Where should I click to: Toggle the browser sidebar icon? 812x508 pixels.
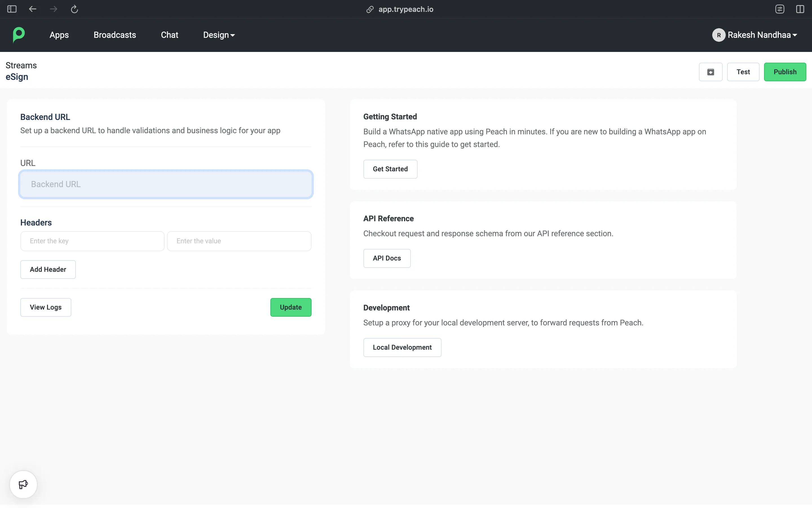(12, 9)
